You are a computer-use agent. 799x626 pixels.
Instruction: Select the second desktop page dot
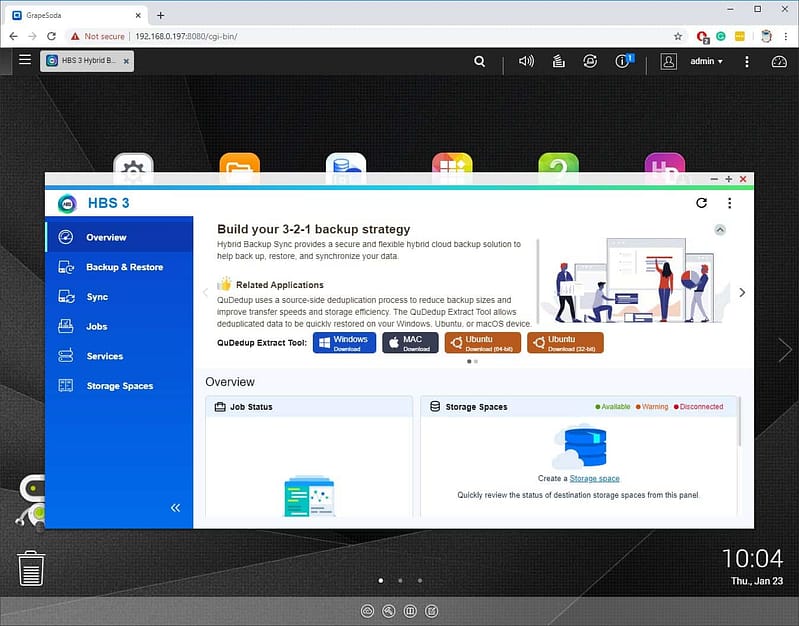[x=400, y=580]
